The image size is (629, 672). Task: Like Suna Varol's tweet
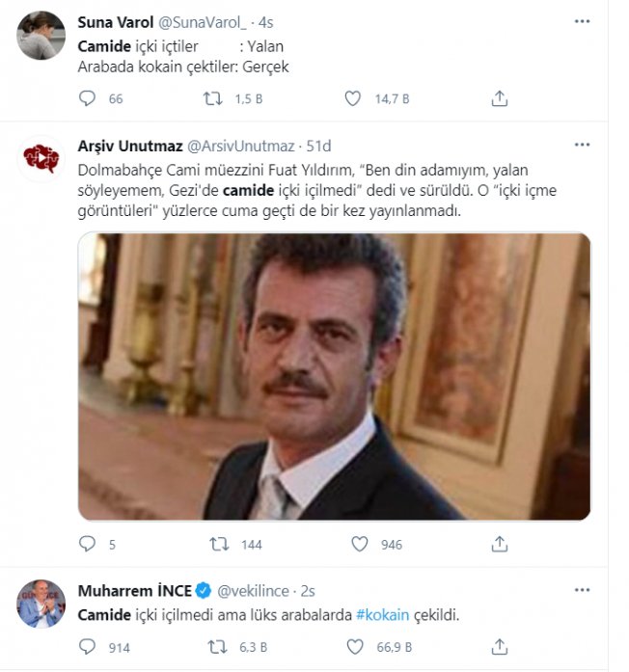click(x=352, y=98)
